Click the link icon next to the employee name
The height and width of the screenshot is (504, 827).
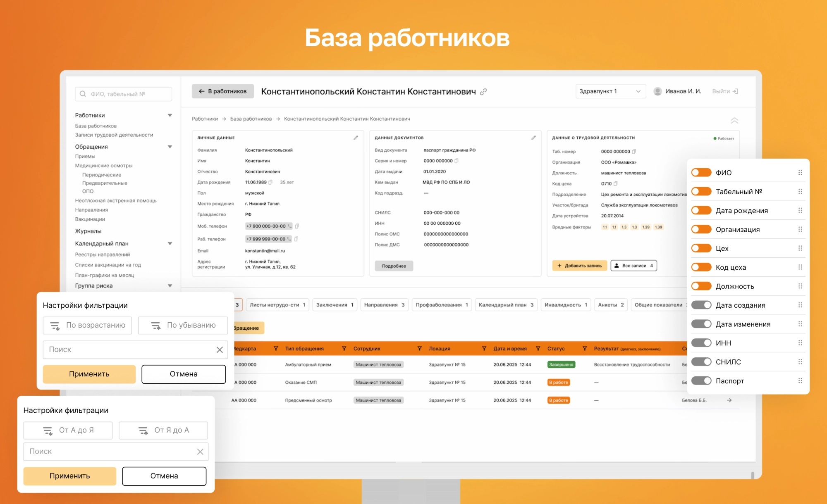pyautogui.click(x=484, y=91)
